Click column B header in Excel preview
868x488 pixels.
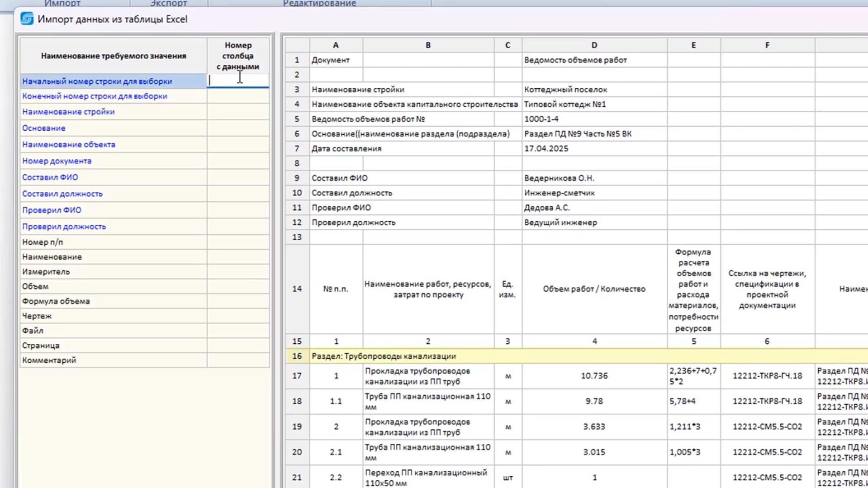pyautogui.click(x=428, y=45)
